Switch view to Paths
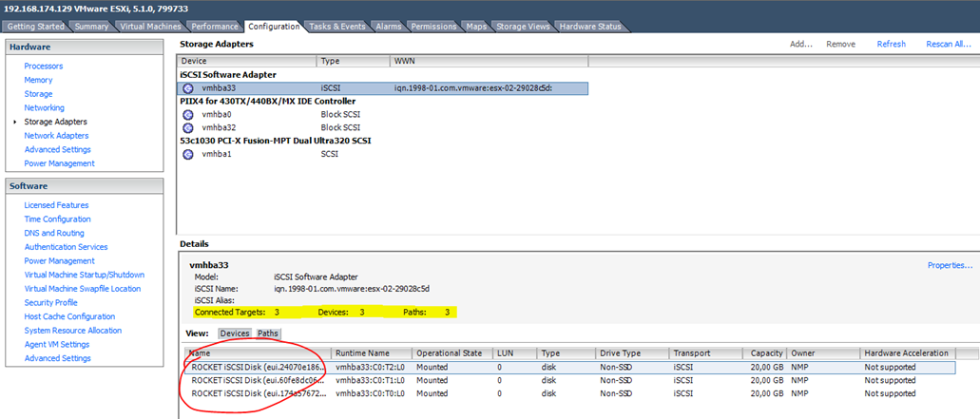The image size is (980, 419). (x=268, y=333)
